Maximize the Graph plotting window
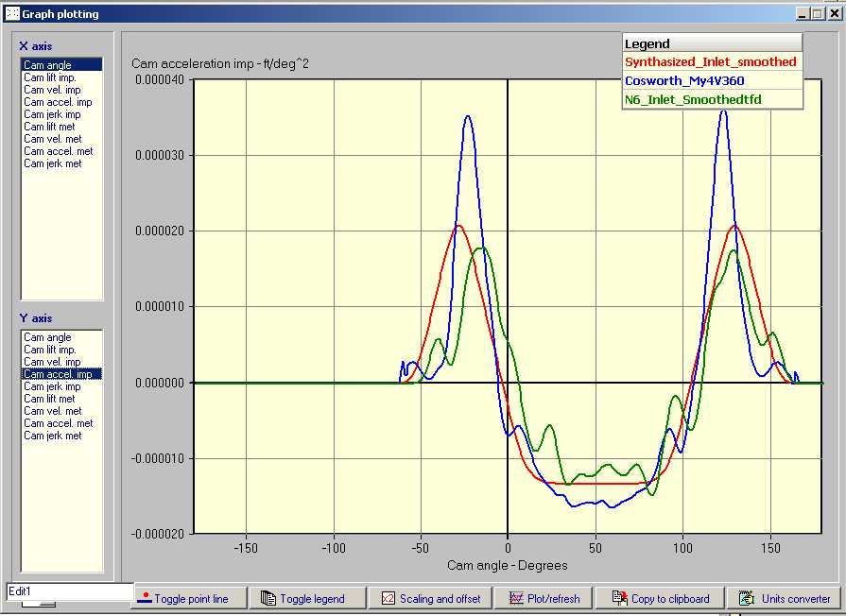846x616 pixels. coord(817,14)
